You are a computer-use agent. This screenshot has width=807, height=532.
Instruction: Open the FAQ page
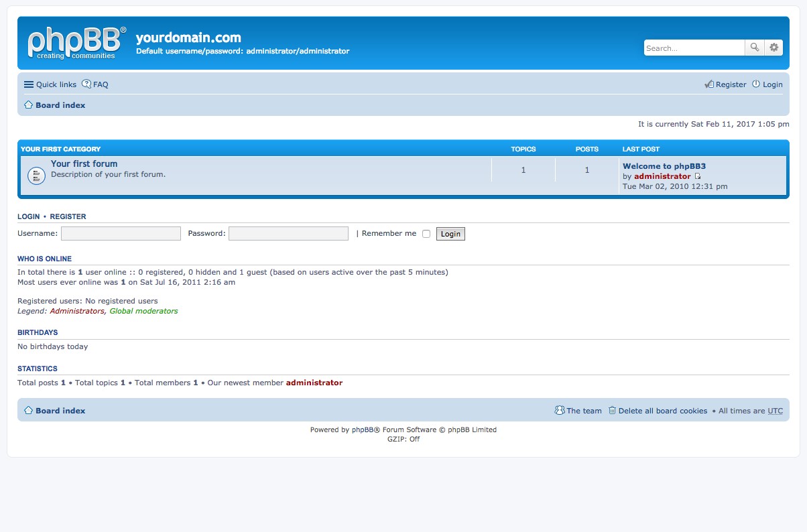click(x=95, y=84)
